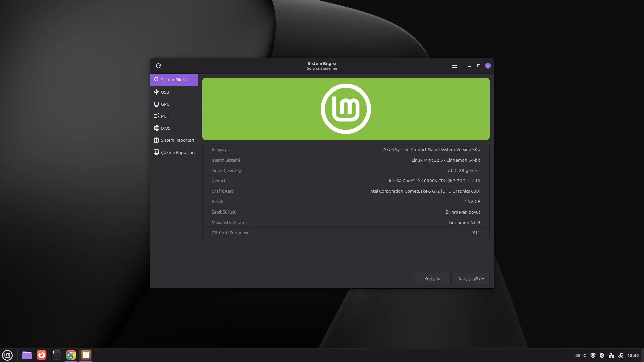Select the Bilgisayar row label

221,149
